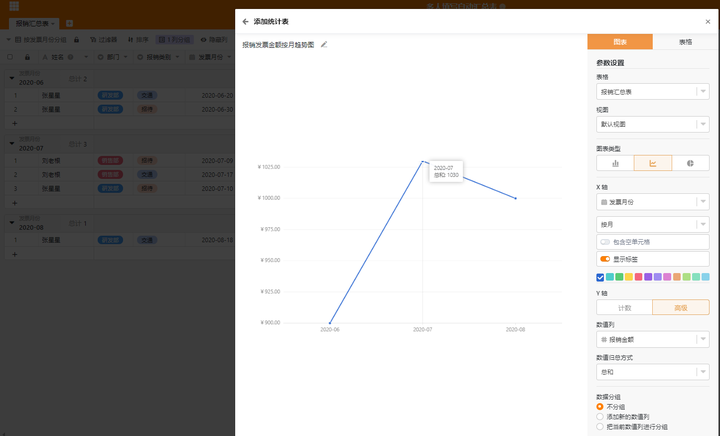The image size is (720, 436).
Task: Open 排序 sort in background table
Action: tap(138, 40)
